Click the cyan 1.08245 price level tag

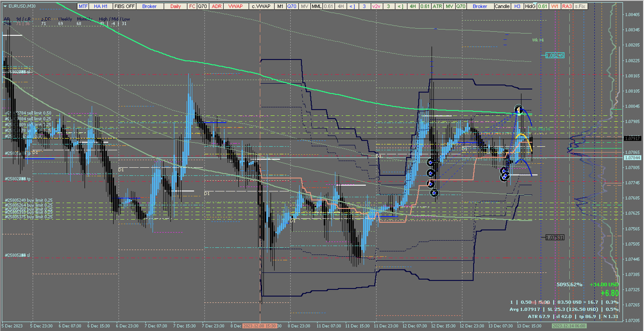(555, 55)
